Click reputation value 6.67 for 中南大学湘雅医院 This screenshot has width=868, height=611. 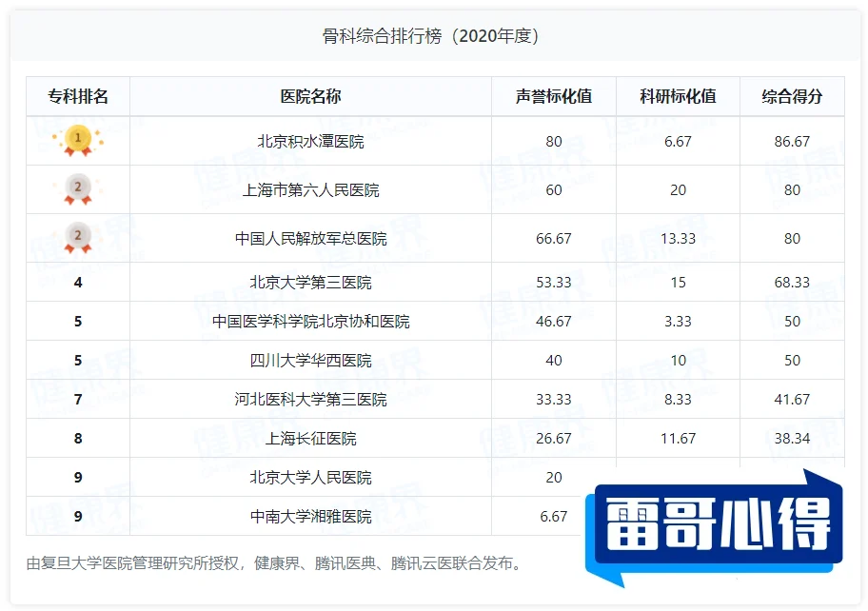tap(554, 517)
